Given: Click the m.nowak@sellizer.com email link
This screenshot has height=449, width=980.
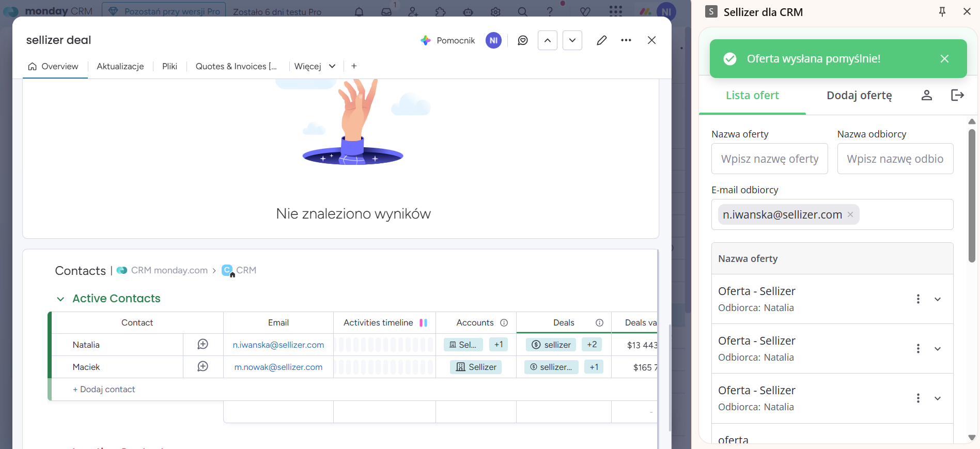Looking at the screenshot, I should tap(278, 367).
